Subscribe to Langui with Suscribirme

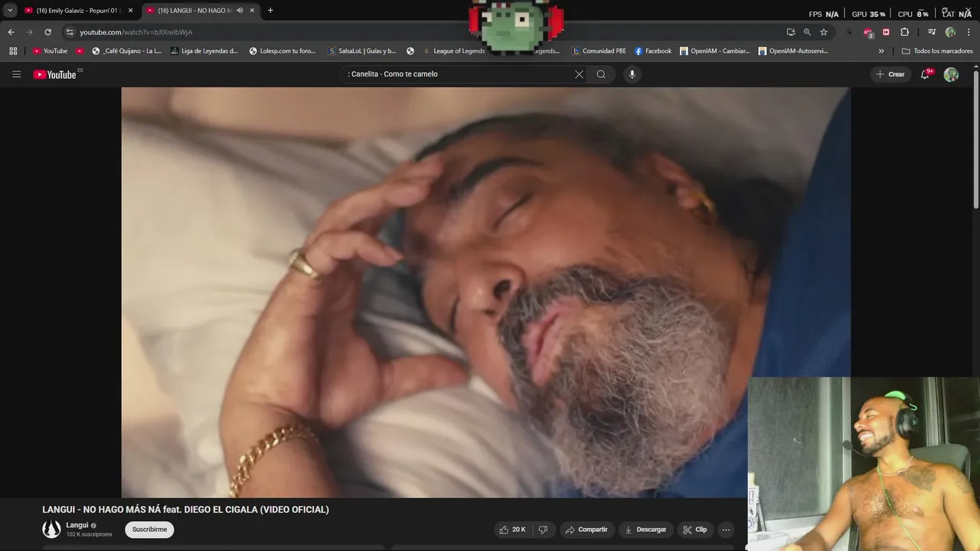149,530
